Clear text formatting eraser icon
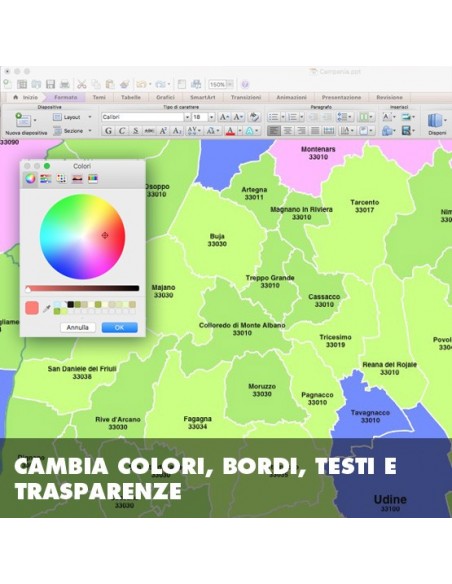Image resolution: width=452 pixels, height=584 pixels. click(254, 117)
